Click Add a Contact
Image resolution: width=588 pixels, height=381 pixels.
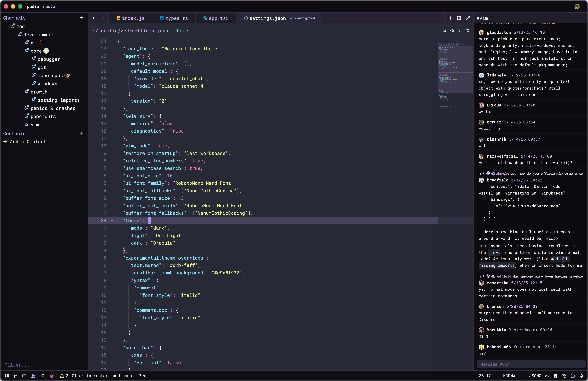click(25, 141)
